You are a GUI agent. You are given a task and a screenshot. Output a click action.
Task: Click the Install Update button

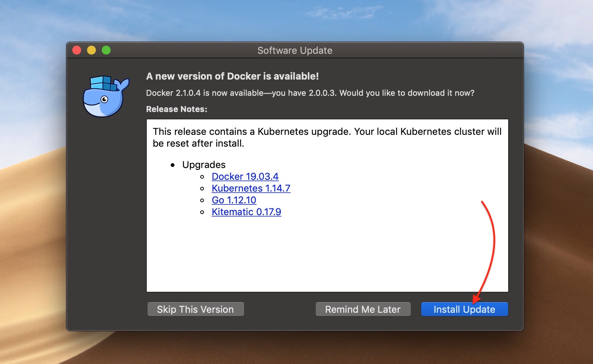pyautogui.click(x=464, y=309)
